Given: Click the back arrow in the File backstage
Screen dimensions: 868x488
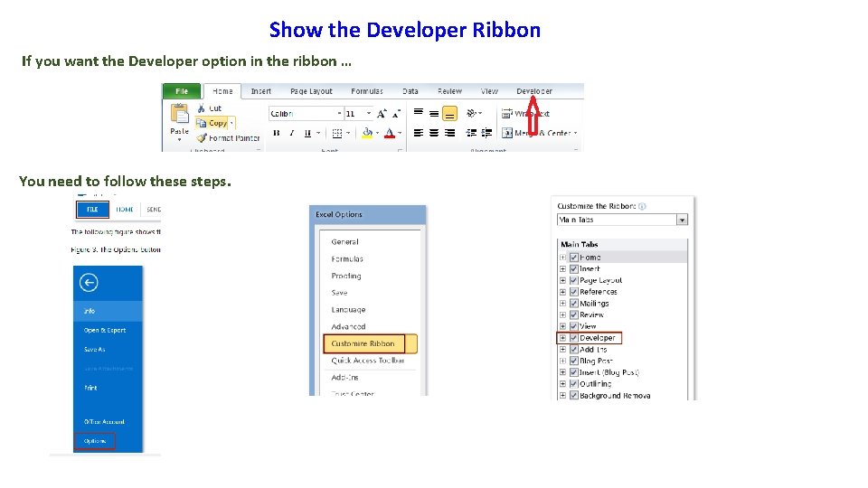Looking at the screenshot, I should (x=89, y=283).
